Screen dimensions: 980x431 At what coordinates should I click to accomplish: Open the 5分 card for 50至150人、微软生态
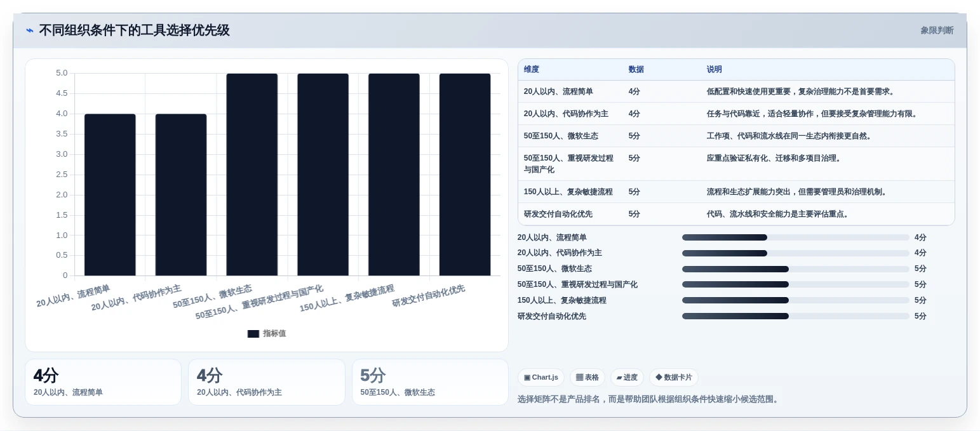point(430,382)
